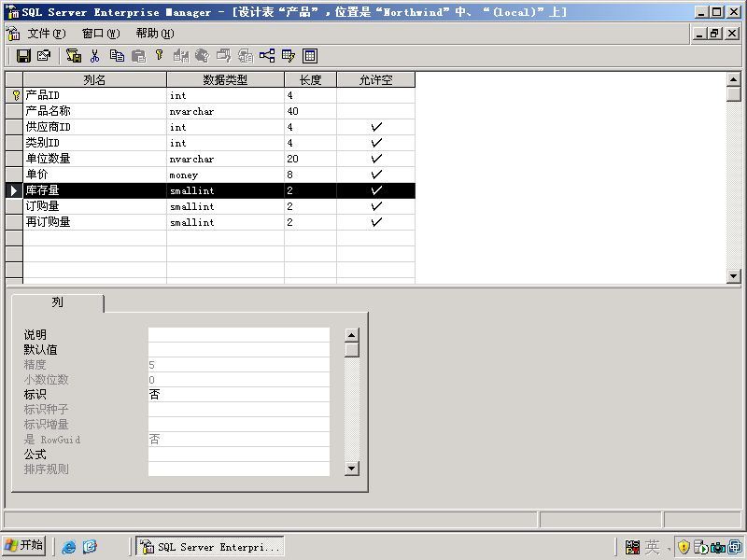Open the 窗口(W) menu

pos(101,34)
